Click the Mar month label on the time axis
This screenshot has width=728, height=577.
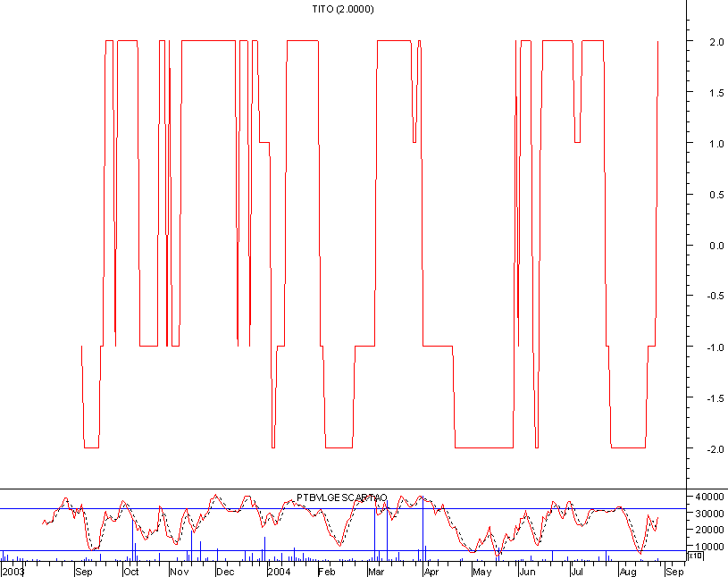(376, 572)
